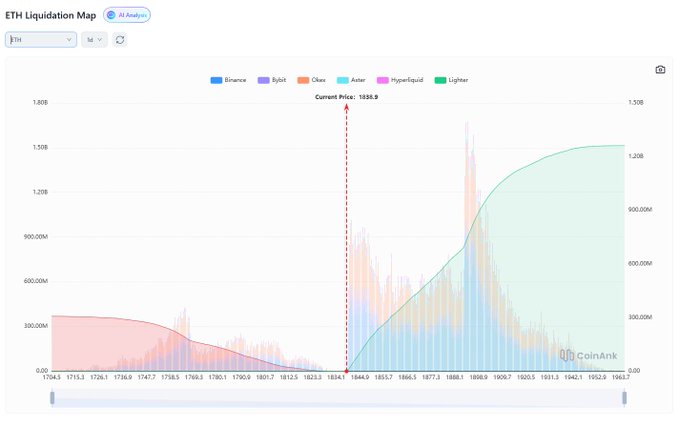Open the AI Analysis button
Viewport: 680px width, 427px height.
tap(127, 15)
